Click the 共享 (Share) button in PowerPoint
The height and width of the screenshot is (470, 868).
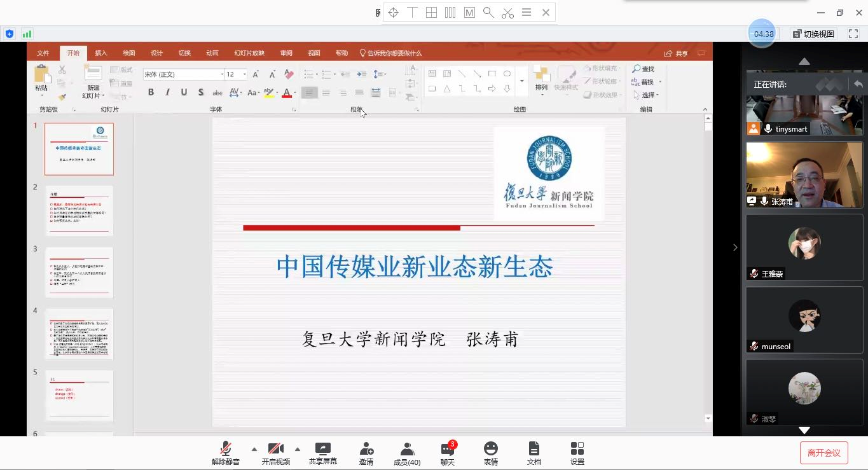676,53
